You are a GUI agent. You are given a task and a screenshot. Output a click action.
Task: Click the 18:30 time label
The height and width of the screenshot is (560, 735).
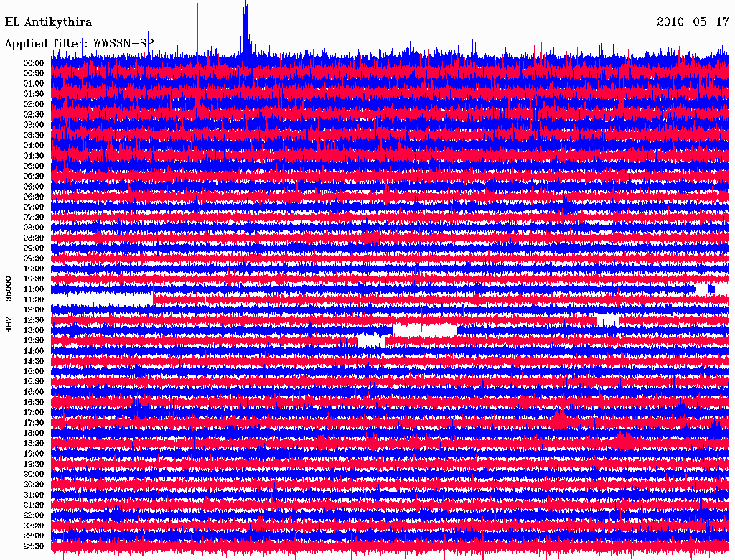[34, 443]
